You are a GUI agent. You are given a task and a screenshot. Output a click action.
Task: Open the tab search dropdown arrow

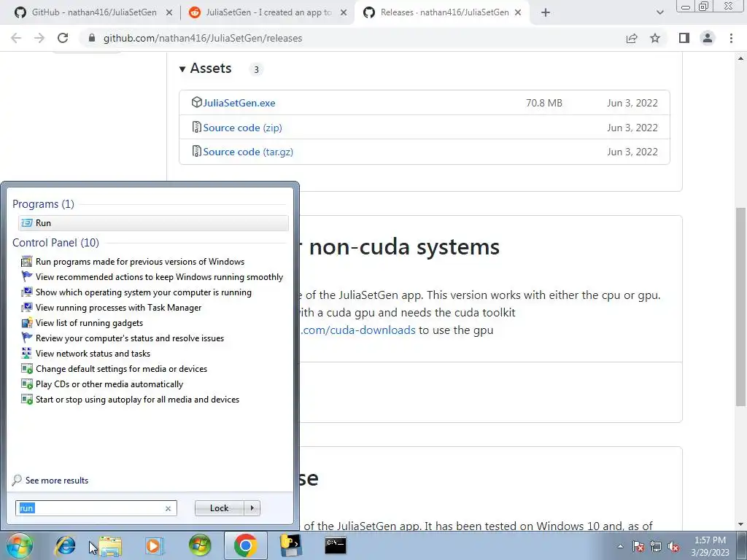click(659, 13)
